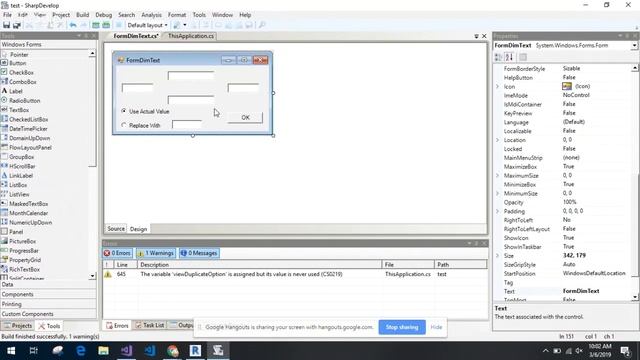Pick the DateTimePicker control in the toolbox
Image resolution: width=640 pixels, height=360 pixels.
(28, 129)
